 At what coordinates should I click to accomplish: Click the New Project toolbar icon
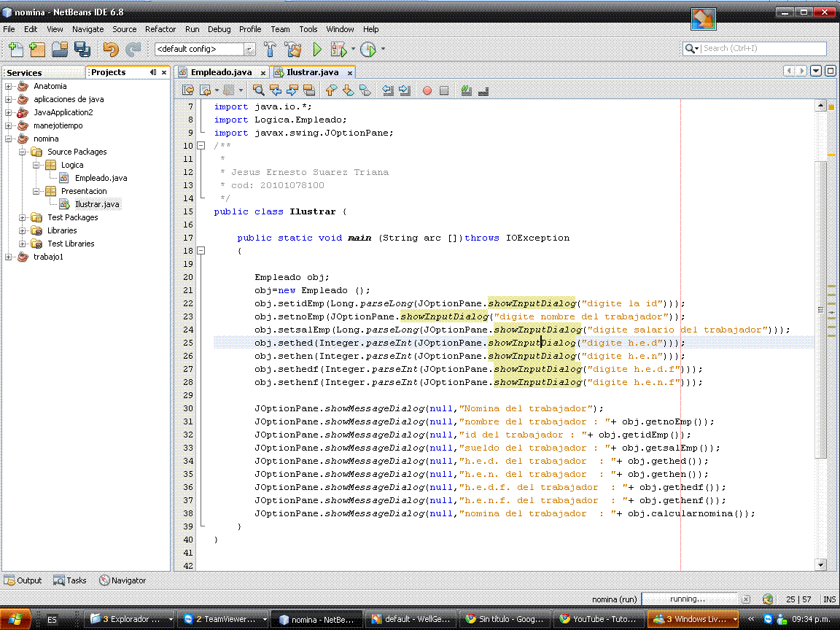[x=37, y=50]
